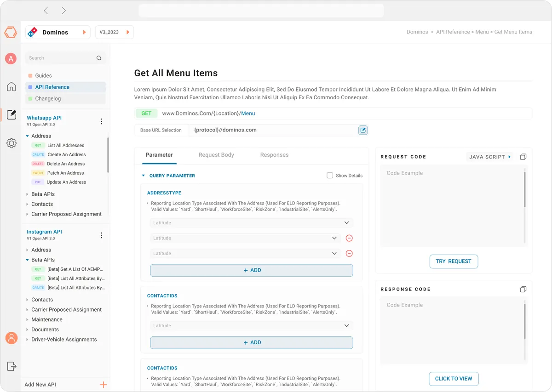Click the TRY REQUEST button
Screen dimensions: 552x392
[x=454, y=261]
